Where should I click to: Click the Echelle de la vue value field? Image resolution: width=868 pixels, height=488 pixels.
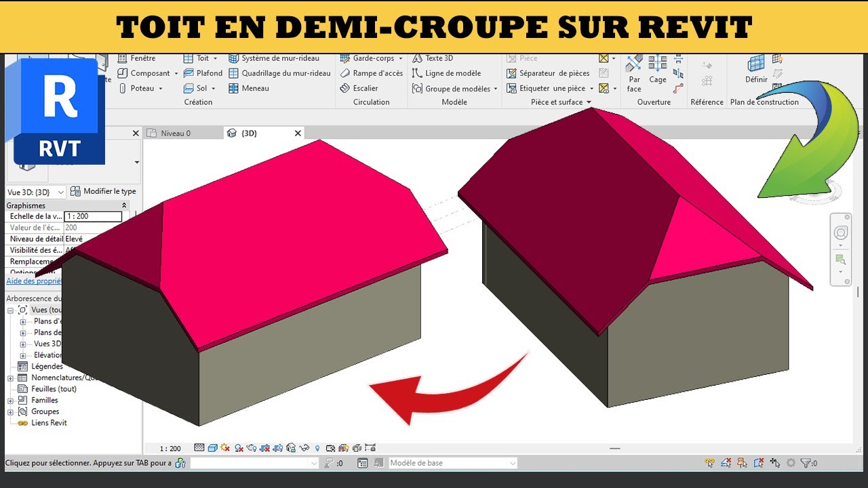[x=93, y=217]
